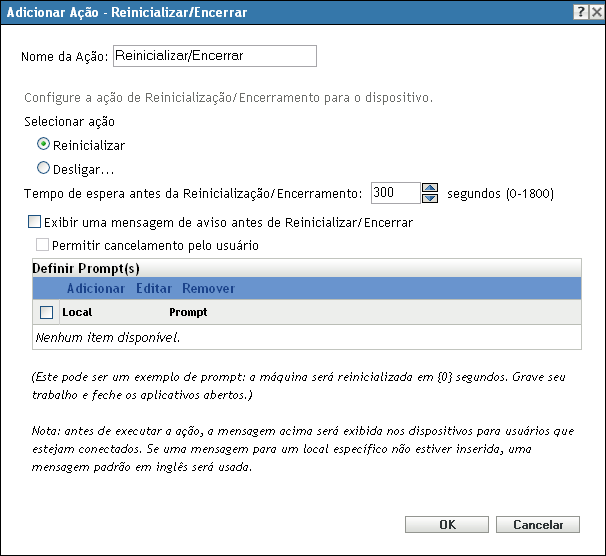Enable Exibir uma mensagem de aviso checkbox
The image size is (606, 556).
tap(36, 223)
